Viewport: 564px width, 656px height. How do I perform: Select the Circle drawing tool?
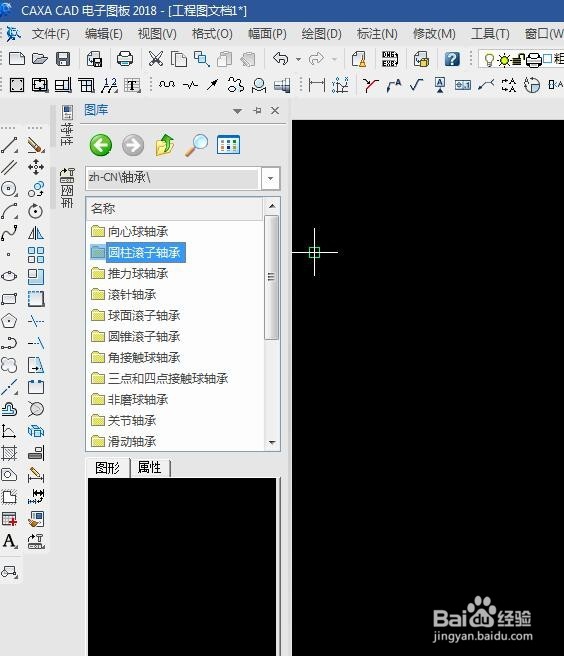[x=9, y=189]
